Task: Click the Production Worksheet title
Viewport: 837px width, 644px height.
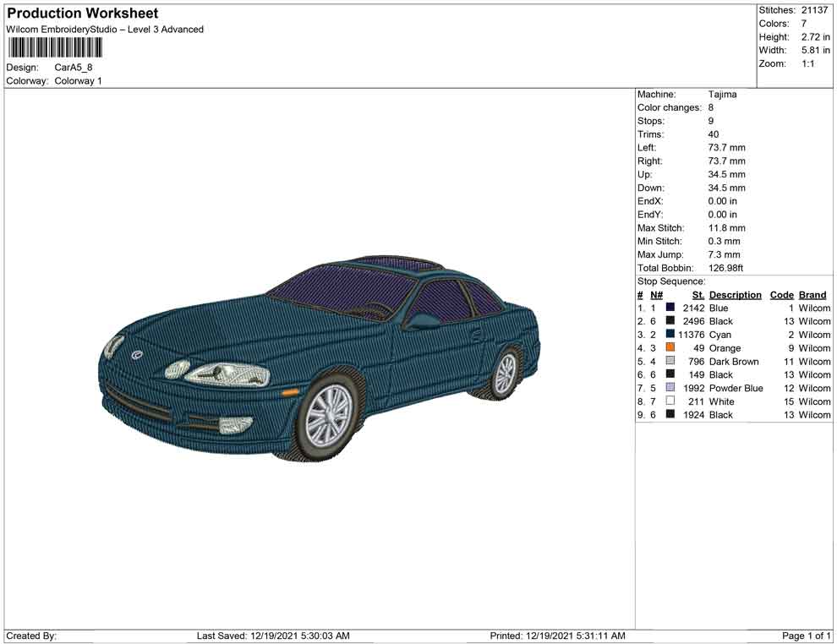Action: point(83,14)
